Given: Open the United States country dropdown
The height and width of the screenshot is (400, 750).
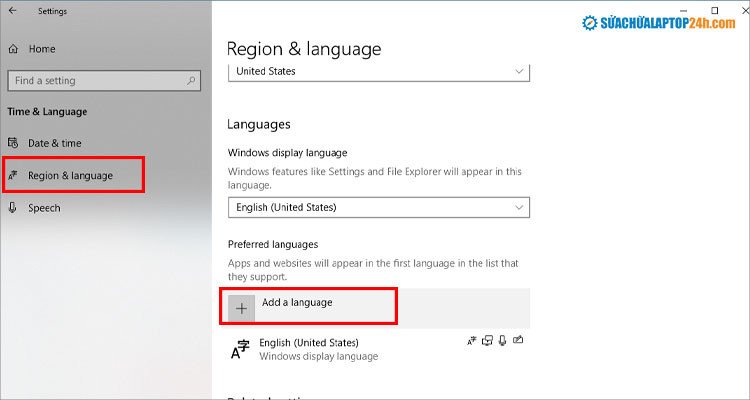Looking at the screenshot, I should [378, 72].
